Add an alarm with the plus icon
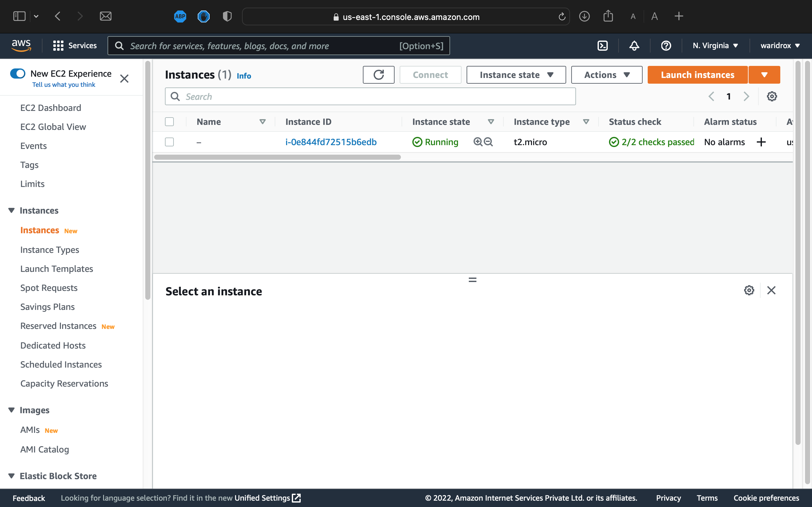 coord(761,142)
